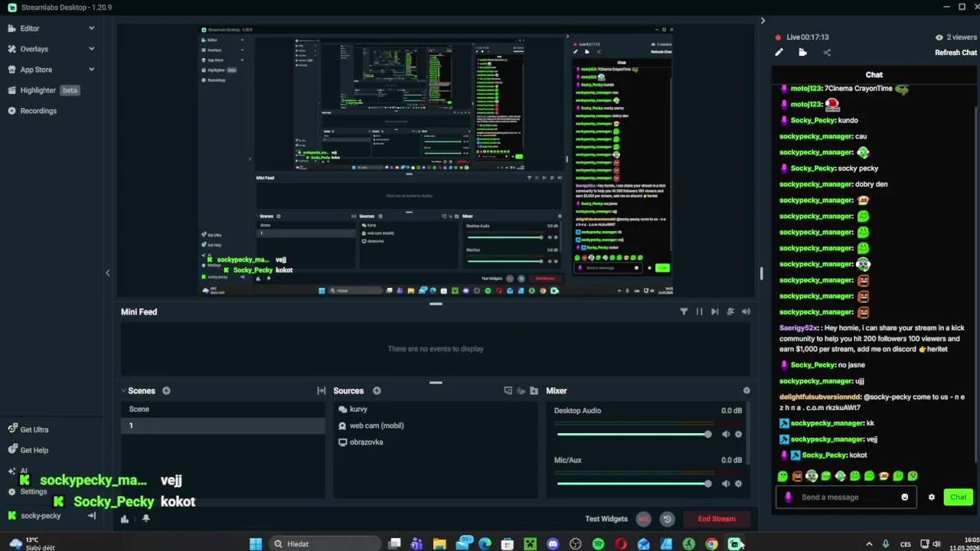Open notifications bell in footer

coord(145,519)
